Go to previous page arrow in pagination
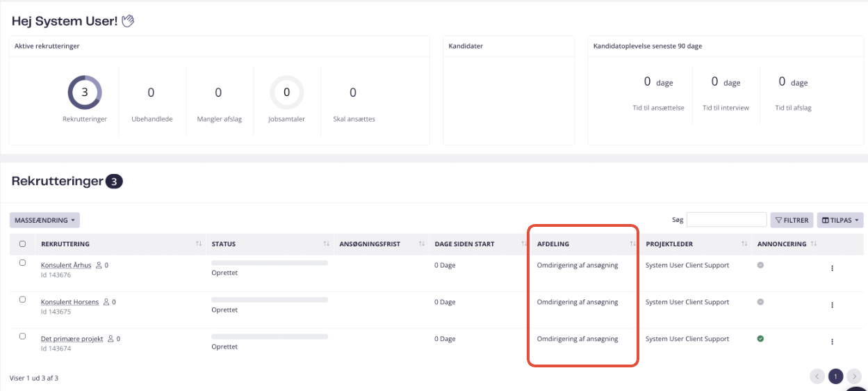 click(x=818, y=376)
